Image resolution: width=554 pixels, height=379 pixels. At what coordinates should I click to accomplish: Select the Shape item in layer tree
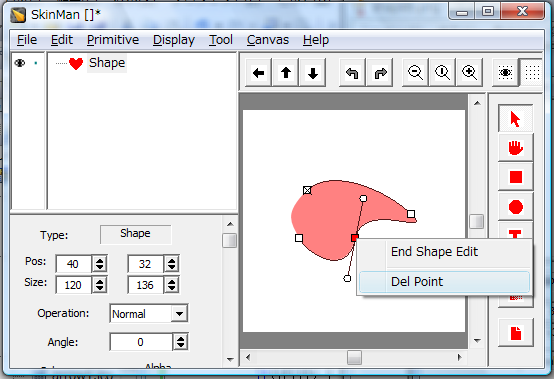pos(107,63)
